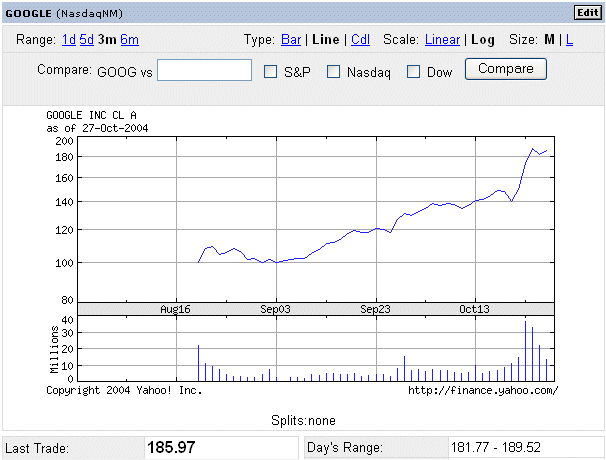The image size is (606, 460).
Task: Click the Oct13 date axis label
Action: pyautogui.click(x=474, y=309)
